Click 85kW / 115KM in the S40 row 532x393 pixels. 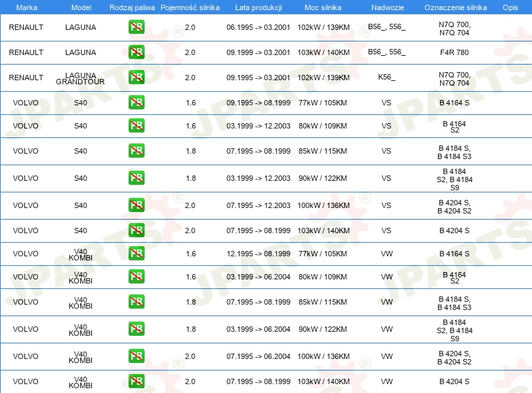pos(322,151)
